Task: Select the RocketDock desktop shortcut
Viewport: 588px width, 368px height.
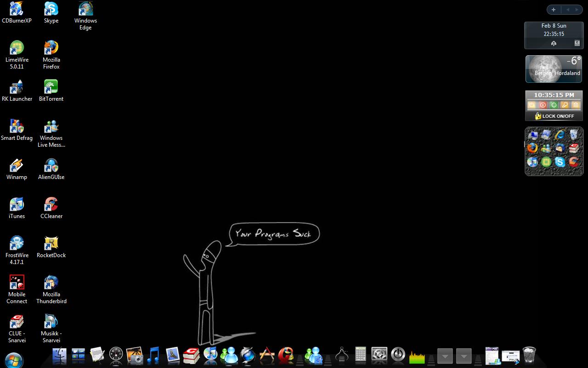Action: [x=51, y=247]
